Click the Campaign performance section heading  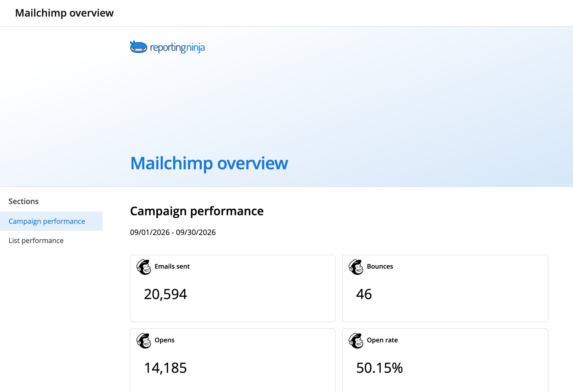tap(197, 211)
